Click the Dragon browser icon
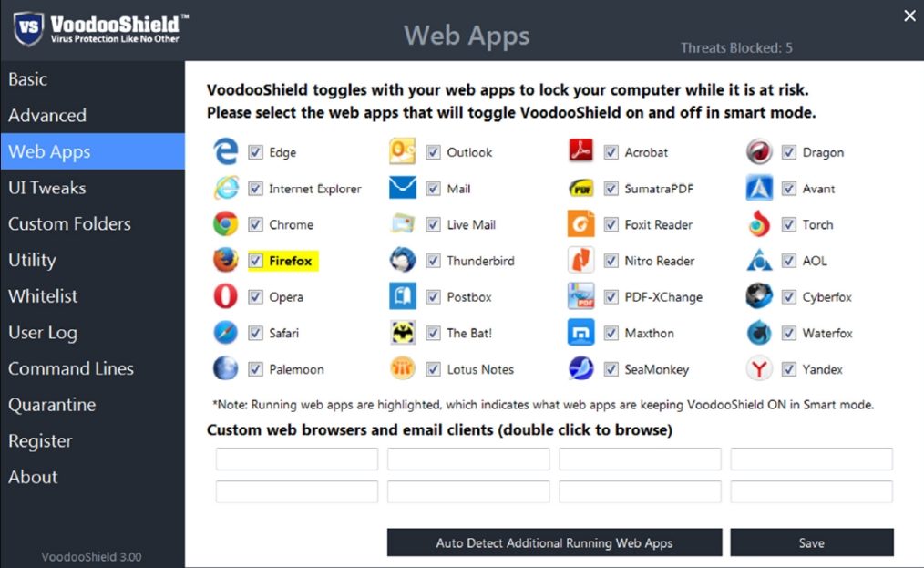Screen dimensions: 924x568 tap(759, 151)
